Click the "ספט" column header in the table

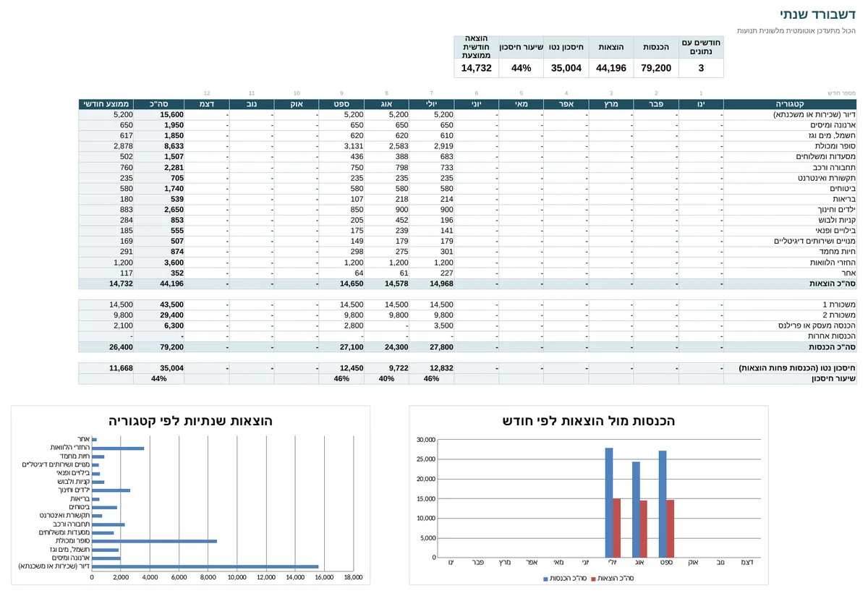click(341, 104)
